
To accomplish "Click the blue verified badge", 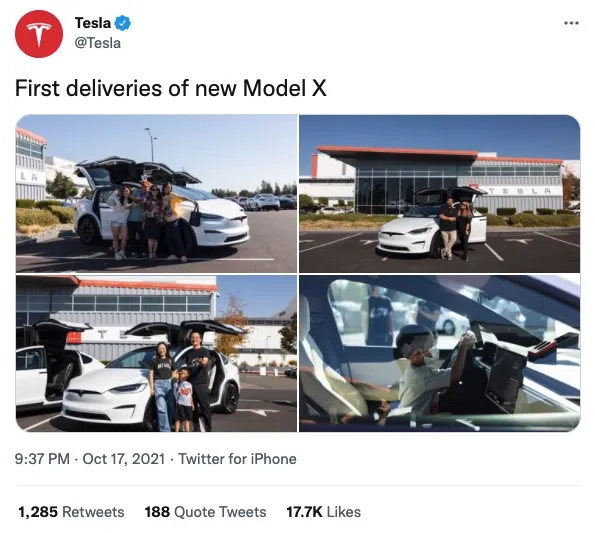I will pyautogui.click(x=123, y=23).
